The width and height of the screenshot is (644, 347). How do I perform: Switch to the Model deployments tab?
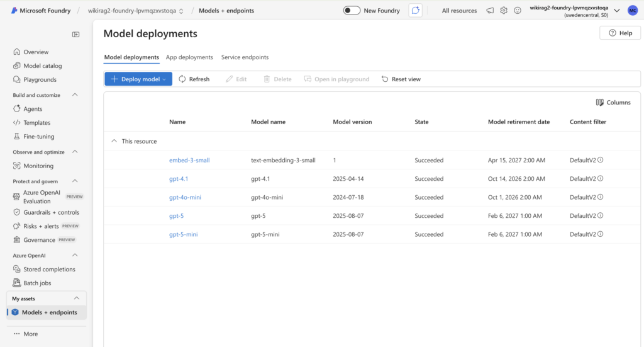pyautogui.click(x=131, y=57)
